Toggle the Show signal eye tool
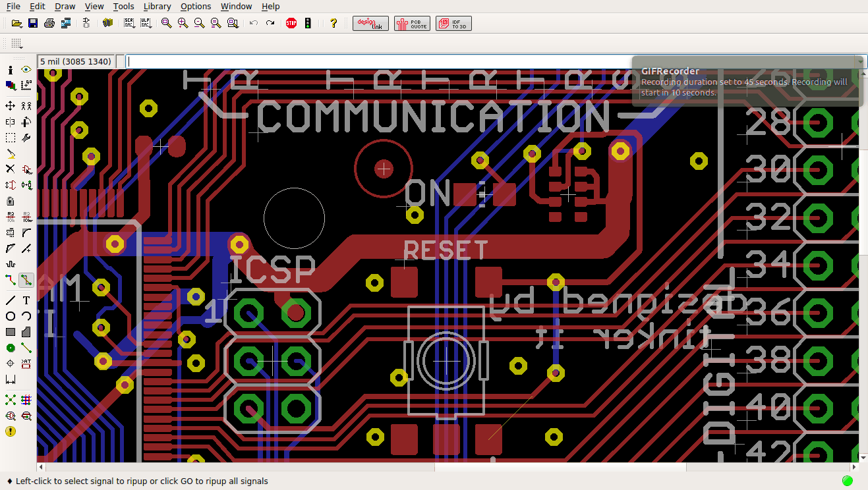Image resolution: width=868 pixels, height=490 pixels. click(x=26, y=69)
